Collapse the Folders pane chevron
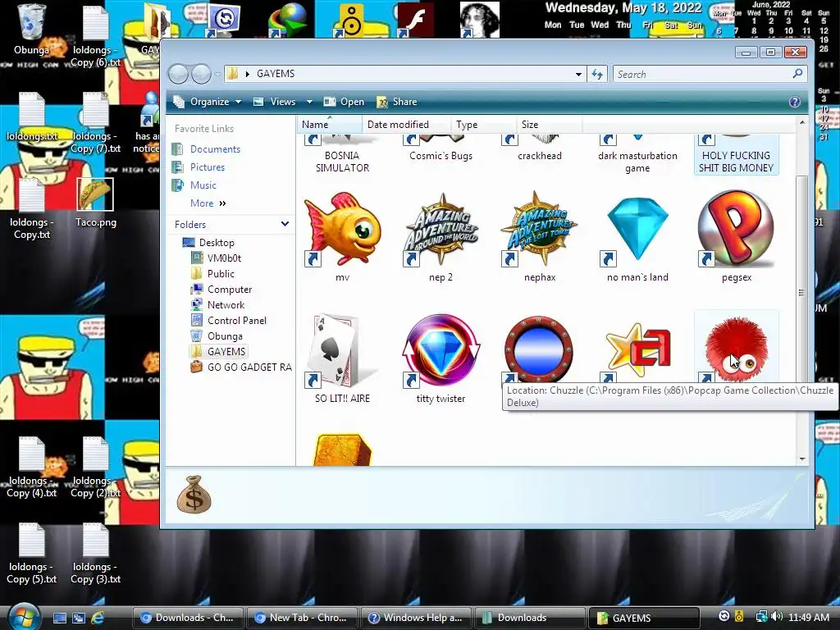The image size is (840, 630). pyautogui.click(x=285, y=224)
